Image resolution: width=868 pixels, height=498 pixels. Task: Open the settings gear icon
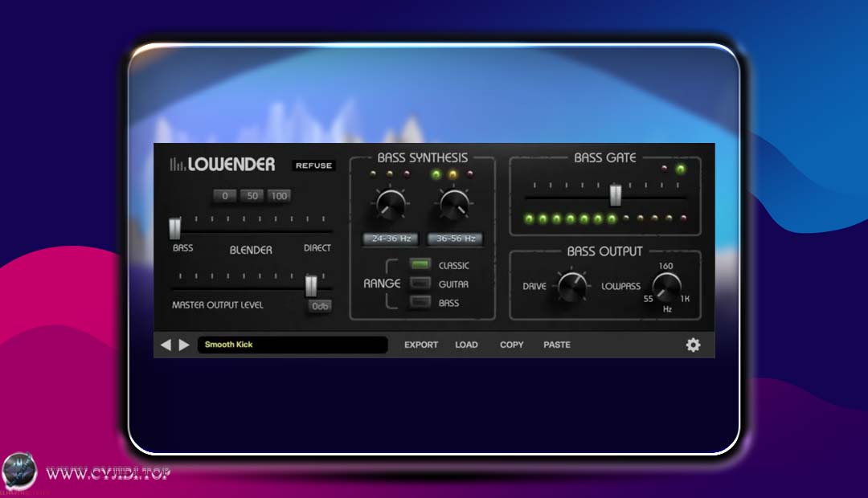(x=693, y=345)
